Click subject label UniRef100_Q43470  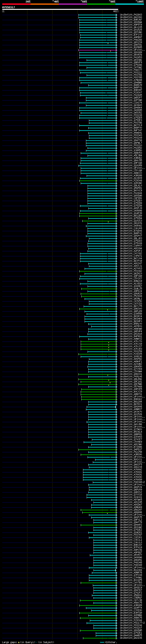click(131, 412)
